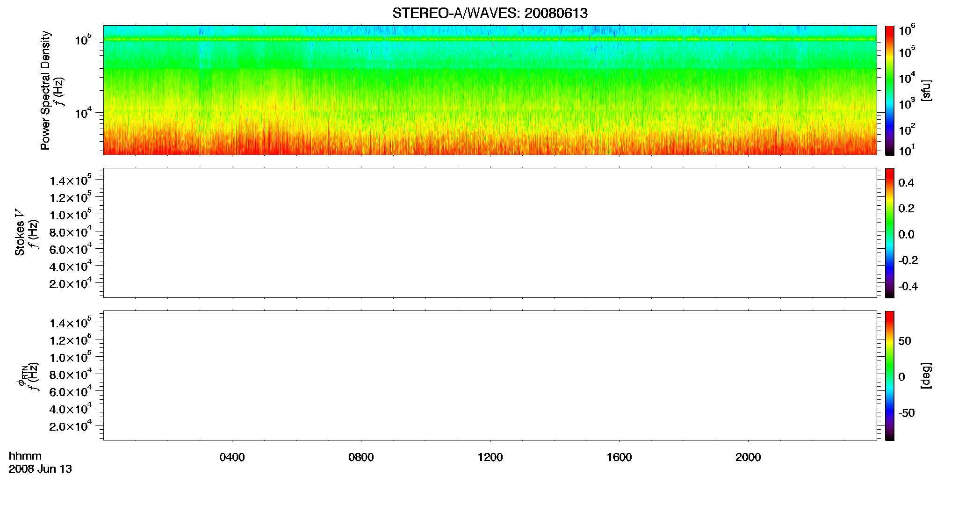Click the [sfu] units label
This screenshot has width=980, height=505.
pyautogui.click(x=926, y=91)
